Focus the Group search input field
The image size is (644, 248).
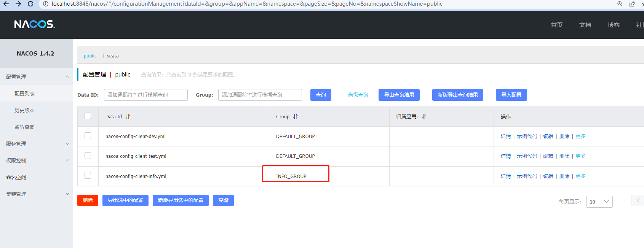pyautogui.click(x=260, y=95)
